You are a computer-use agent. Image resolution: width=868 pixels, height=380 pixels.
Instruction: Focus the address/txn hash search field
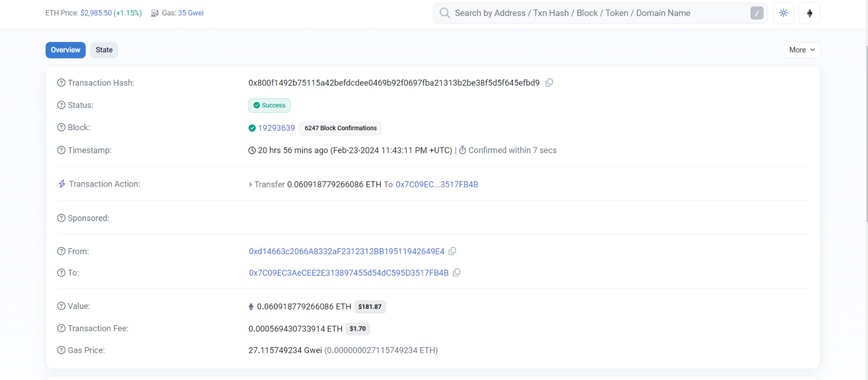coord(596,13)
